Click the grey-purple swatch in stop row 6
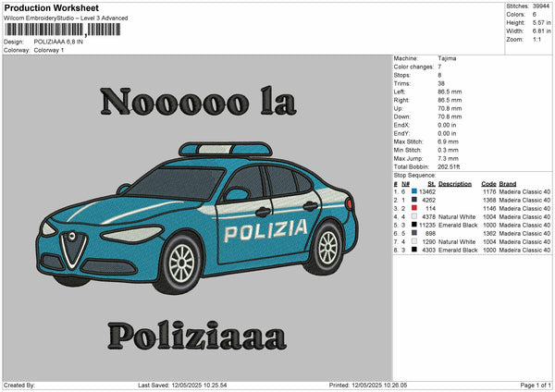 (414, 233)
